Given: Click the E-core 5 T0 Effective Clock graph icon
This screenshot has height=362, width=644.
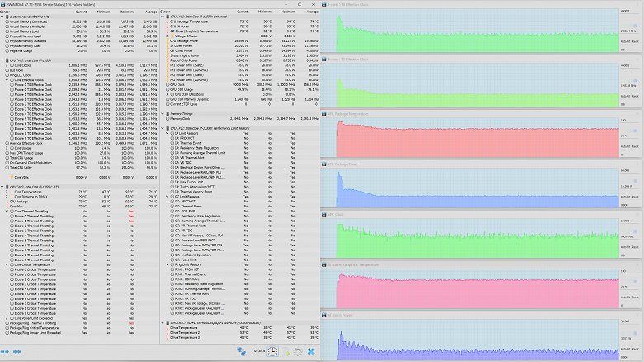Looking at the screenshot, I should point(324,60).
